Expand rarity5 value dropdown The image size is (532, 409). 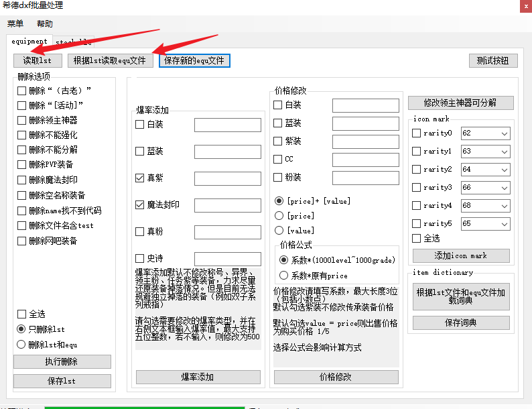(x=504, y=224)
